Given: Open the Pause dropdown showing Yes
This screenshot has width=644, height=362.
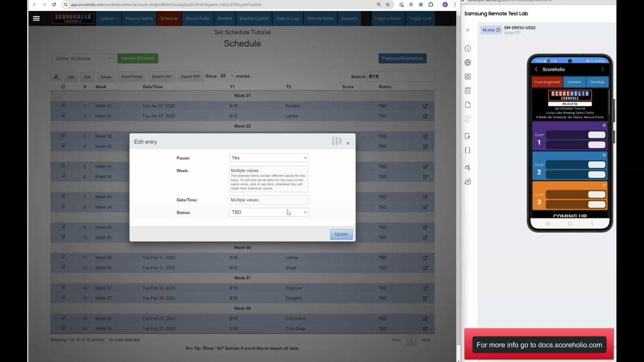Looking at the screenshot, I should coord(269,158).
